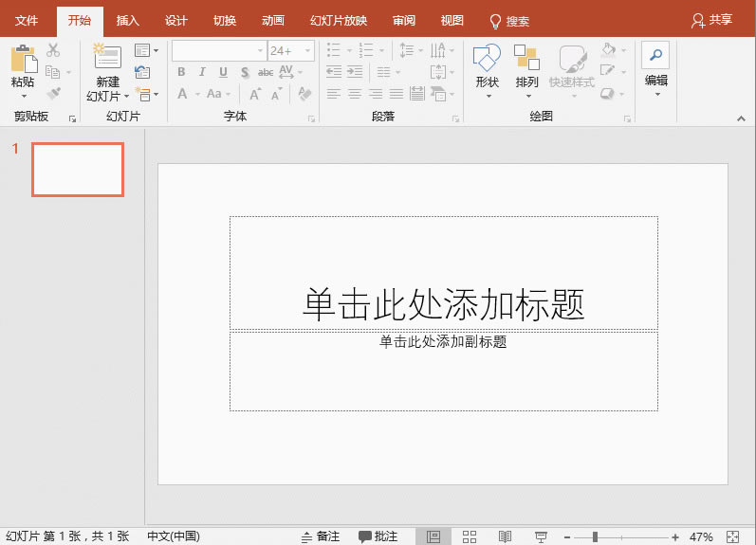Click the Editing magnifier icon
The height and width of the screenshot is (545, 756).
click(655, 55)
